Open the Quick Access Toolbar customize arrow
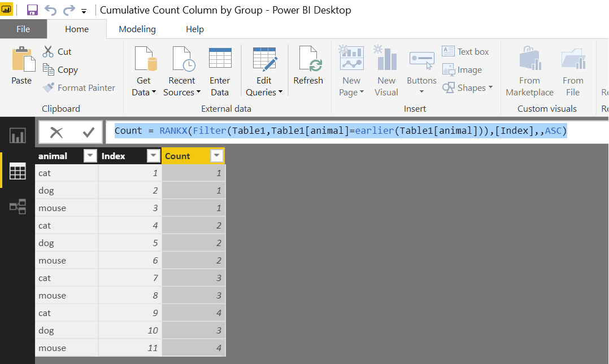This screenshot has width=609, height=364. point(84,11)
